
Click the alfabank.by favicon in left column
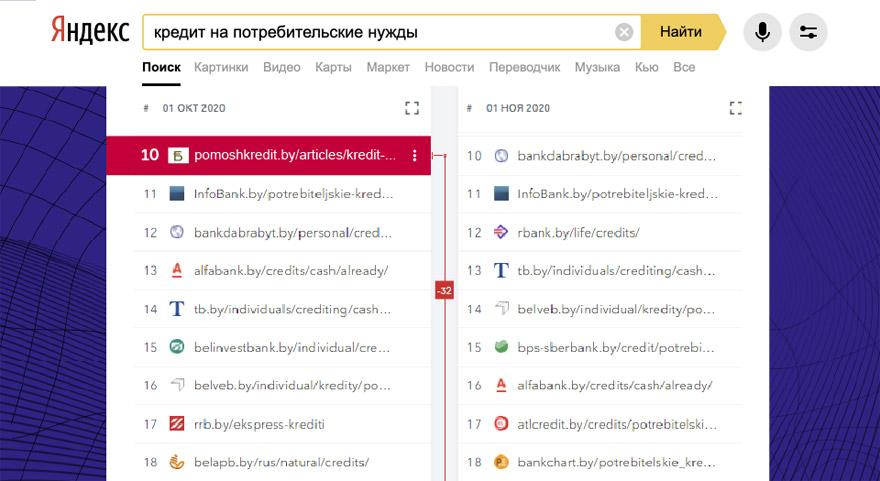(x=177, y=270)
